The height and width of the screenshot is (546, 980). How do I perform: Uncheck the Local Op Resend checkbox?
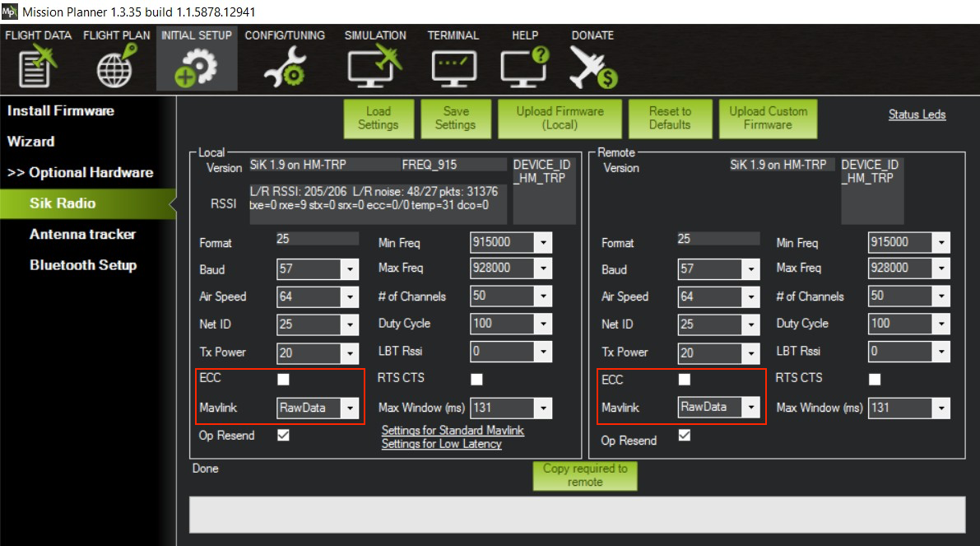click(283, 436)
